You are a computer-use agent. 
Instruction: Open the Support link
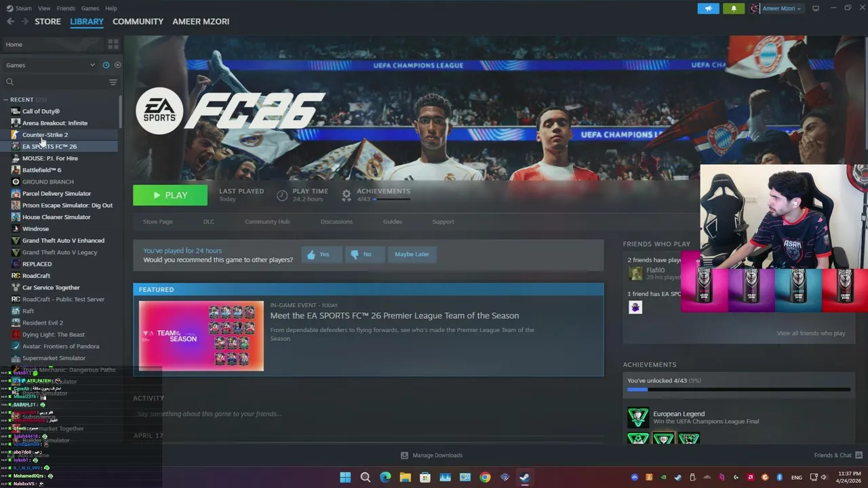[x=443, y=222]
